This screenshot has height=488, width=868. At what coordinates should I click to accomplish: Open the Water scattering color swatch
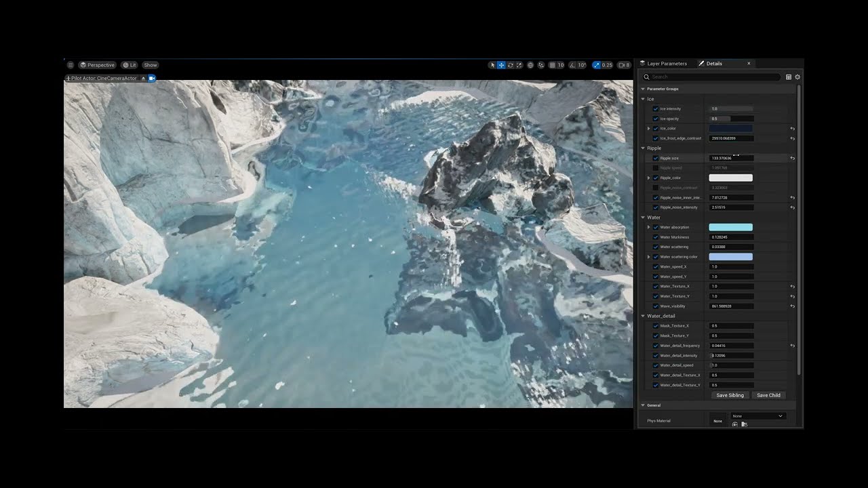click(x=731, y=257)
